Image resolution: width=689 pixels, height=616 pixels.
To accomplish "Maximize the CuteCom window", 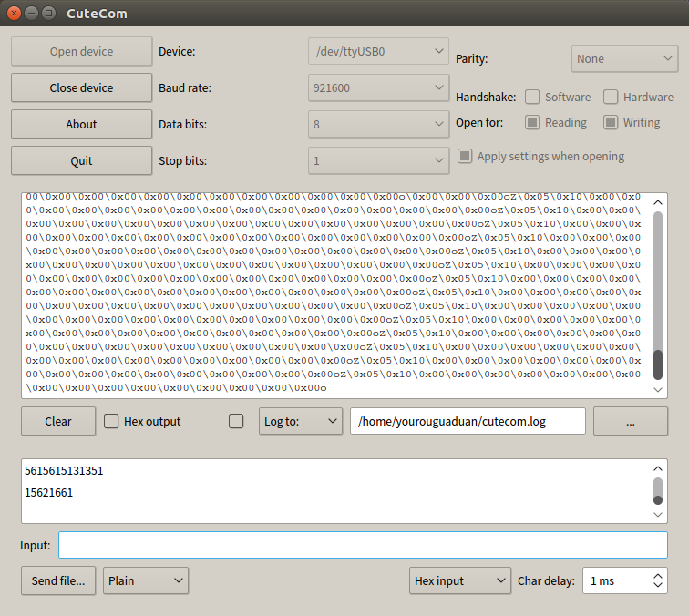I will 49,13.
